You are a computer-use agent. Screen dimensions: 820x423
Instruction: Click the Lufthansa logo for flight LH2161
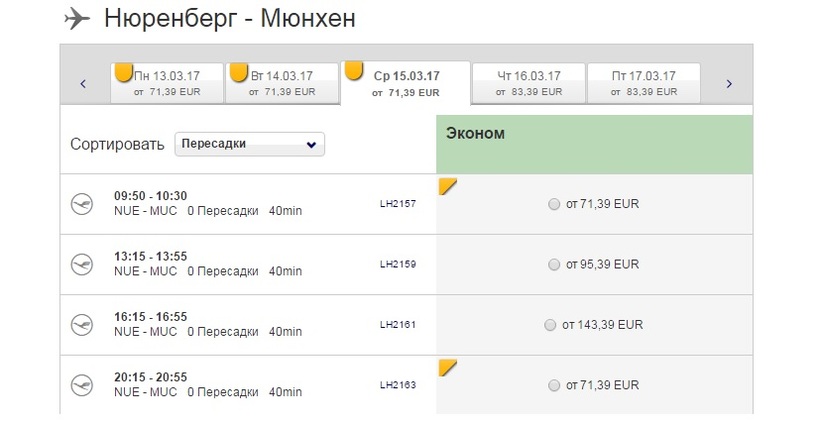tap(82, 325)
